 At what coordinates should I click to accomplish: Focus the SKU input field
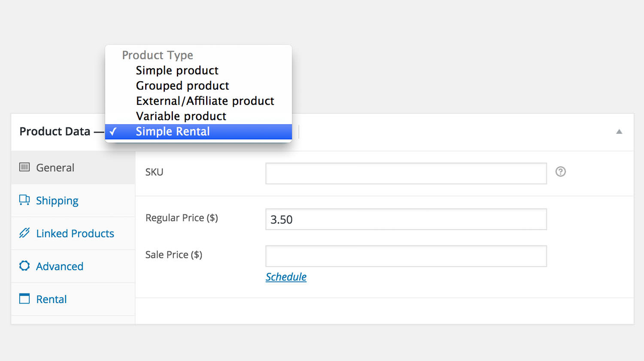[x=406, y=173]
